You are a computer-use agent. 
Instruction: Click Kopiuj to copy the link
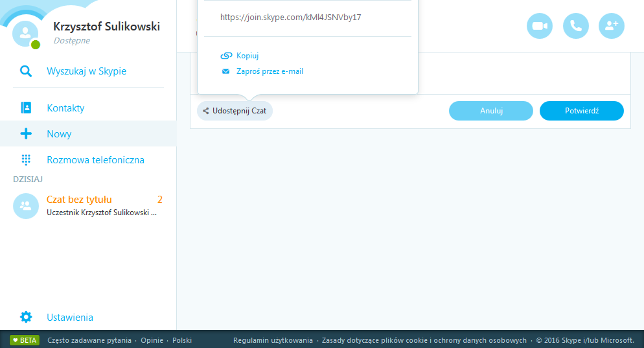click(247, 56)
